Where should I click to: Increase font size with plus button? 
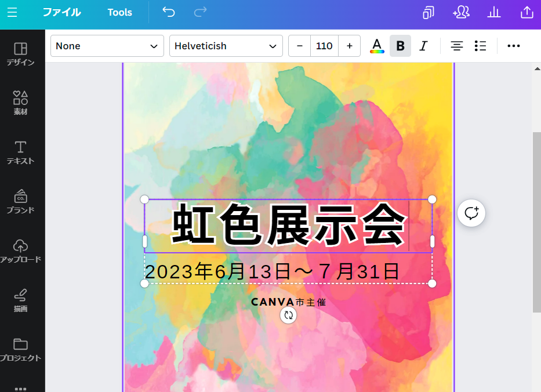coord(350,46)
